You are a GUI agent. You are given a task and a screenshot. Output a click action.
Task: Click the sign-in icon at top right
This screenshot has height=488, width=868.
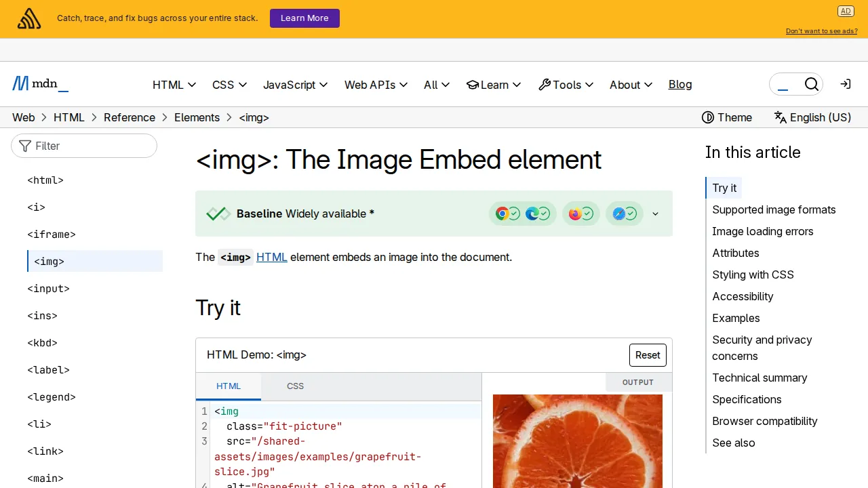pyautogui.click(x=845, y=84)
